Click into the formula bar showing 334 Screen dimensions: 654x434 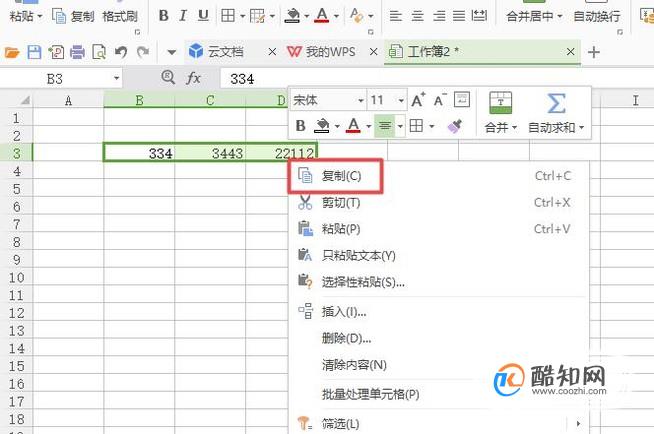tap(434, 78)
